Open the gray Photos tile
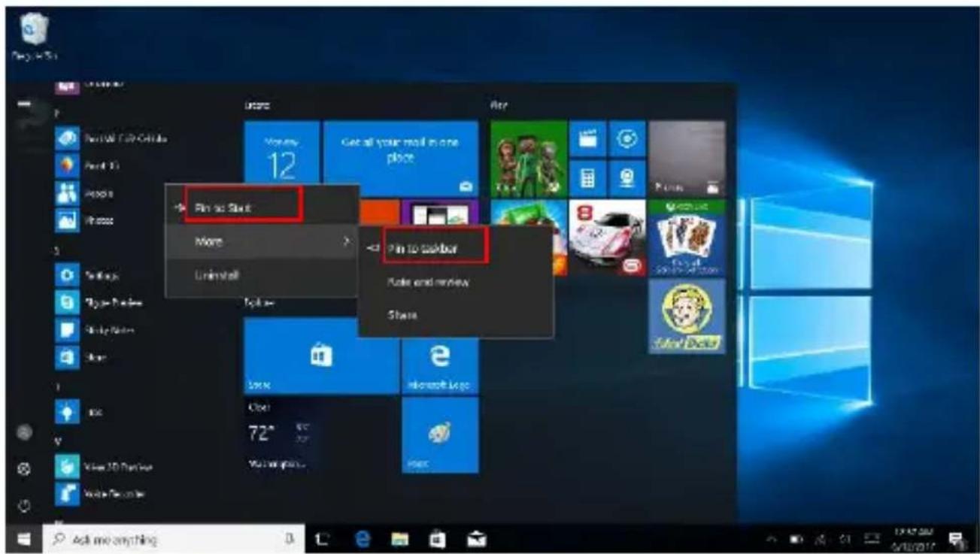Screen dimensions: 980x554 click(x=687, y=159)
